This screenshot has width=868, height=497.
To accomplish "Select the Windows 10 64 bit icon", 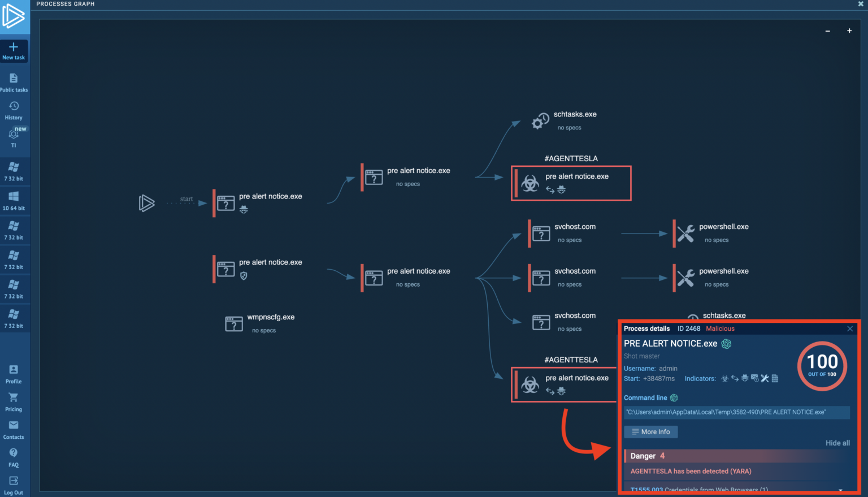I will [14, 196].
